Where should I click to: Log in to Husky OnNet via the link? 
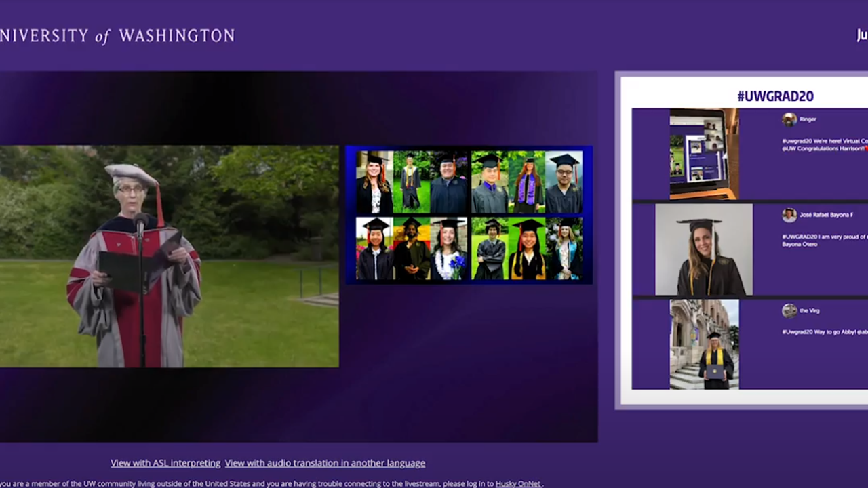click(518, 483)
